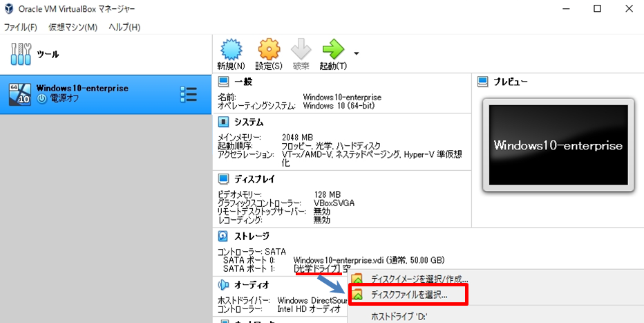Click the コントローラー: SATA storage text
The image size is (644, 323).
pos(252,252)
